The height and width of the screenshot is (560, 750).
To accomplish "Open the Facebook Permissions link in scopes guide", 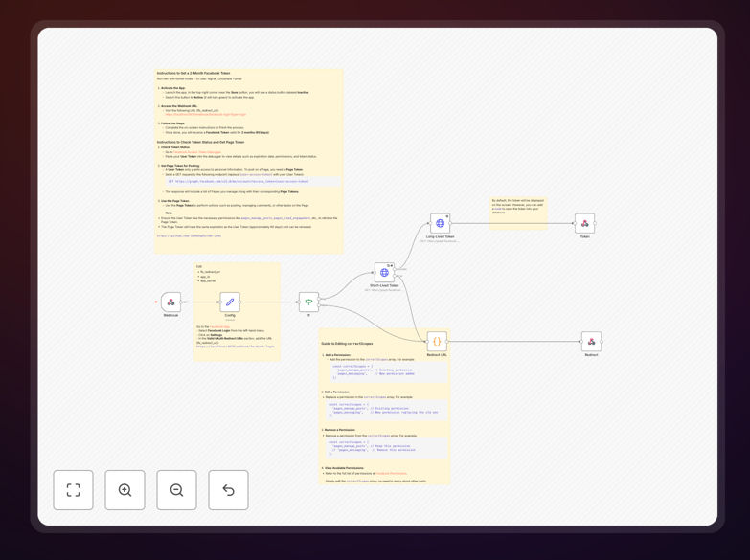I will (391, 474).
